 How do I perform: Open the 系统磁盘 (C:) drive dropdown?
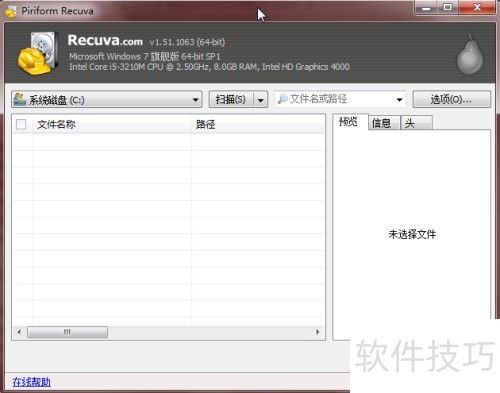(x=107, y=99)
